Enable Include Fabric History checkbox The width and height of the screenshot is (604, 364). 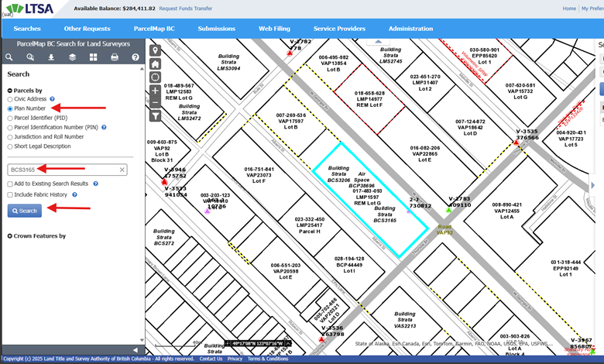[10, 194]
